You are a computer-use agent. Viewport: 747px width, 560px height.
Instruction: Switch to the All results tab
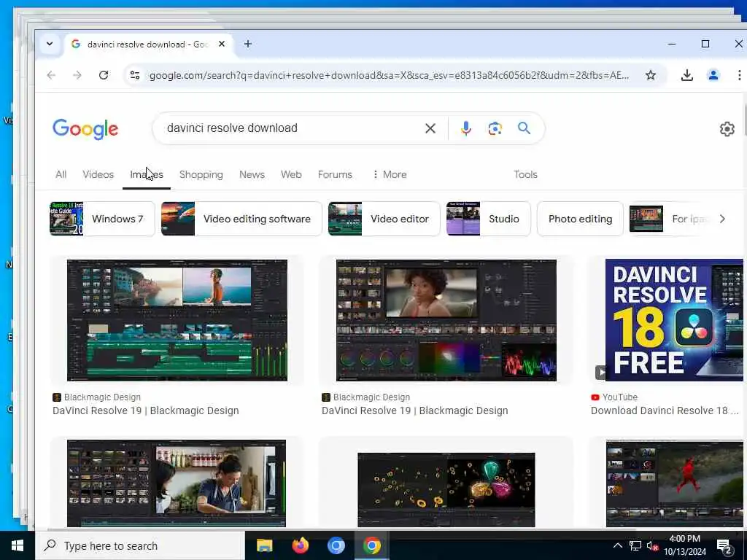[61, 174]
